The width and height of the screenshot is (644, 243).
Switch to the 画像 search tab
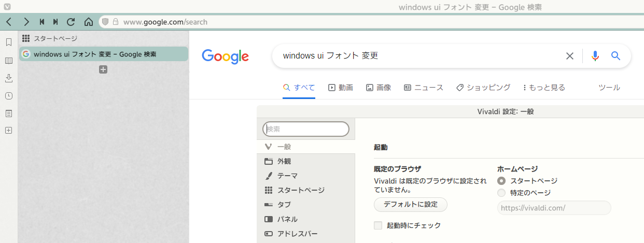pos(379,88)
